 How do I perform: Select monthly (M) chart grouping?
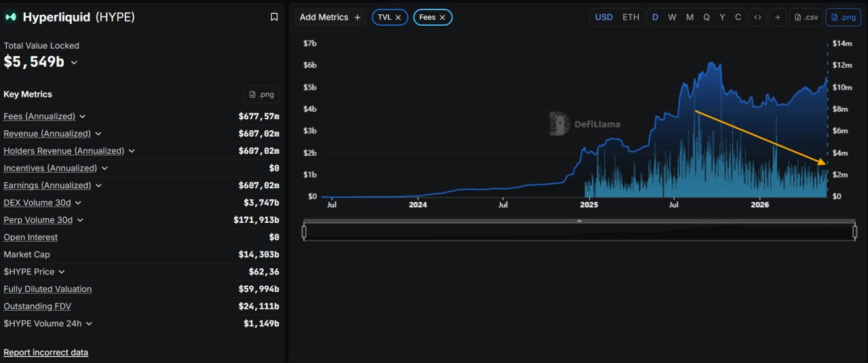coord(690,17)
